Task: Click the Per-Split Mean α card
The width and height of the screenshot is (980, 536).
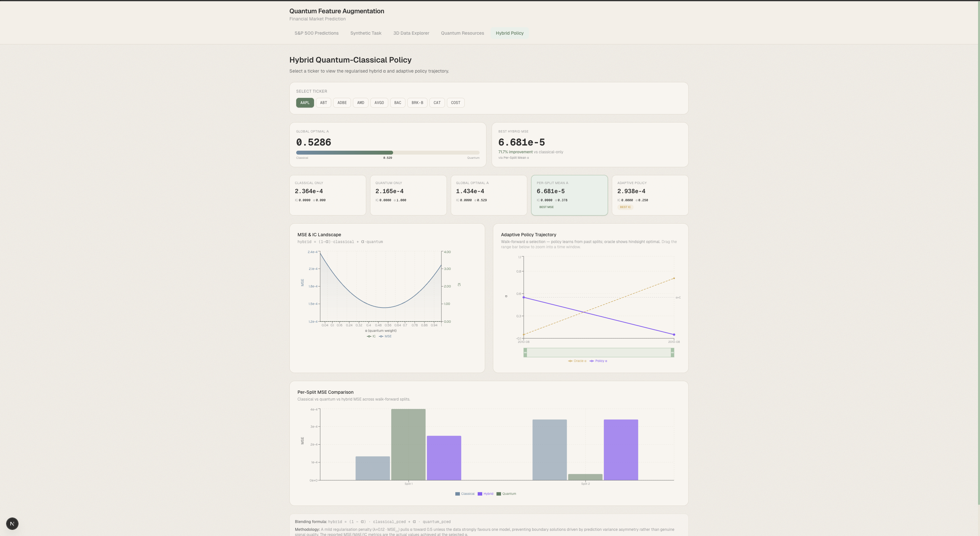Action: point(569,195)
